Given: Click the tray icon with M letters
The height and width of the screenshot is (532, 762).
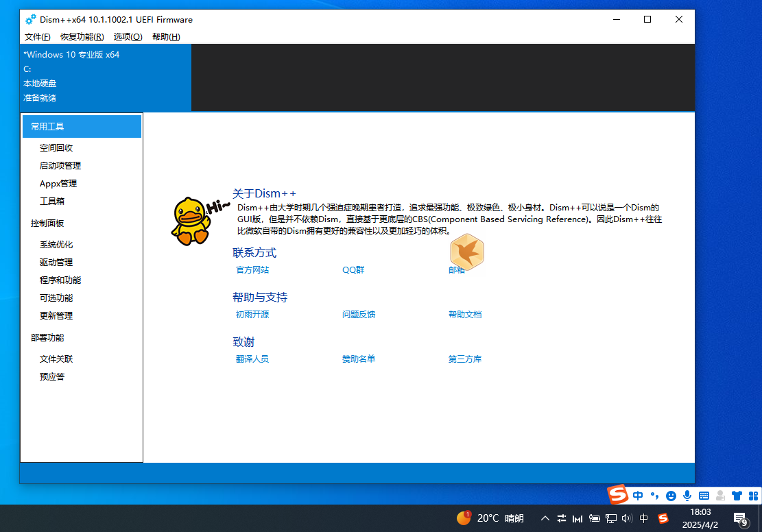Looking at the screenshot, I should (x=578, y=519).
